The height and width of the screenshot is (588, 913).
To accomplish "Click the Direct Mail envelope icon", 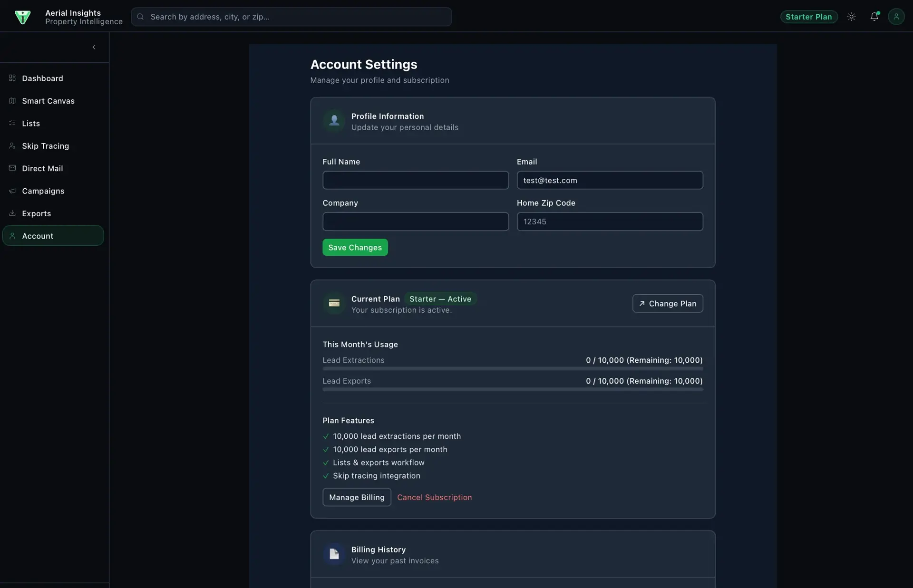I will point(12,168).
